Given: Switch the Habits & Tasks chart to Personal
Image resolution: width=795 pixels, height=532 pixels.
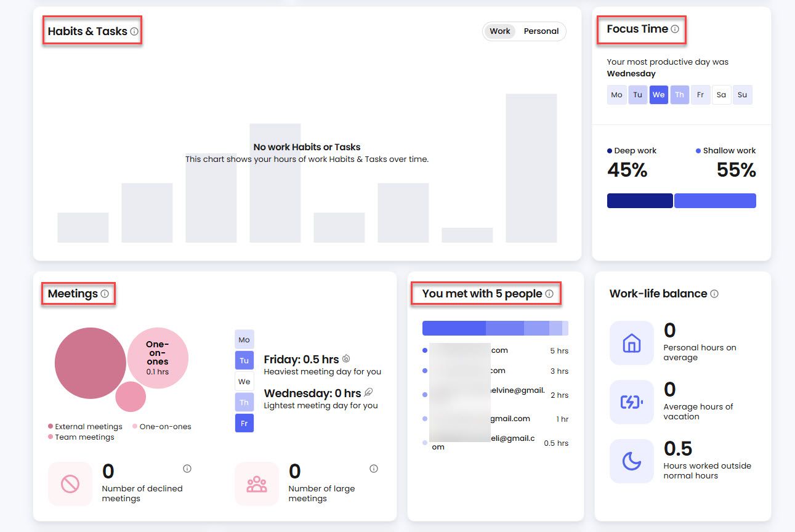Looking at the screenshot, I should click(x=541, y=31).
